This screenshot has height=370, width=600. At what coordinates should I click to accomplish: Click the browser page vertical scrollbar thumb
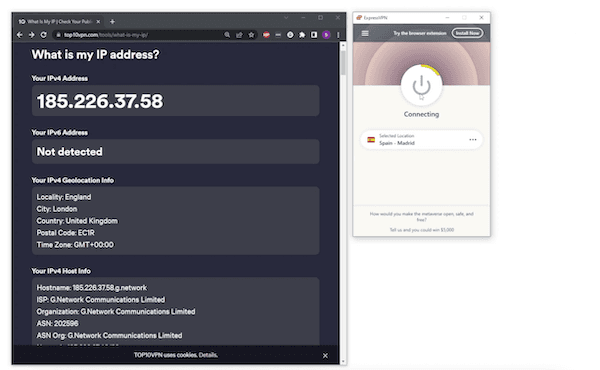[343, 63]
